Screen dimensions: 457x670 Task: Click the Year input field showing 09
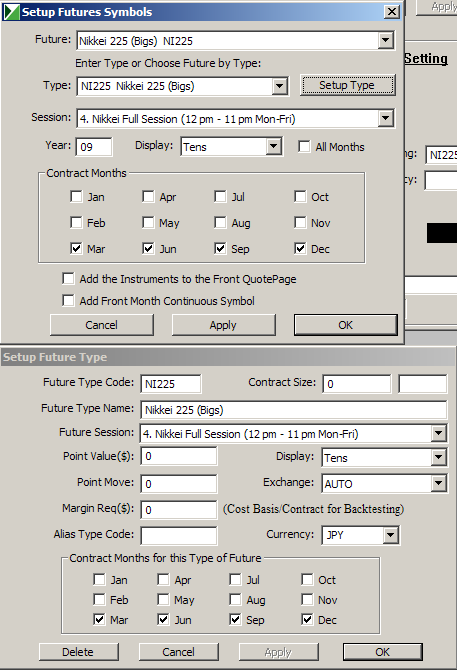[x=94, y=147]
